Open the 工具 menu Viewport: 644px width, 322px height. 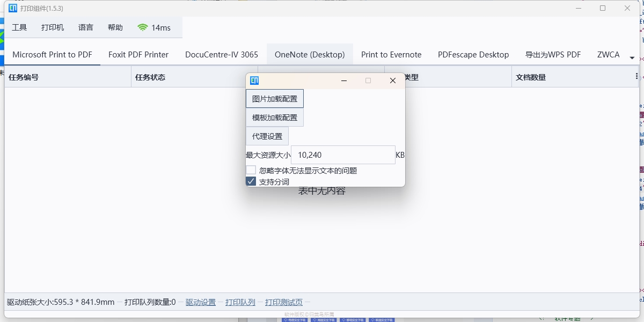coord(19,27)
